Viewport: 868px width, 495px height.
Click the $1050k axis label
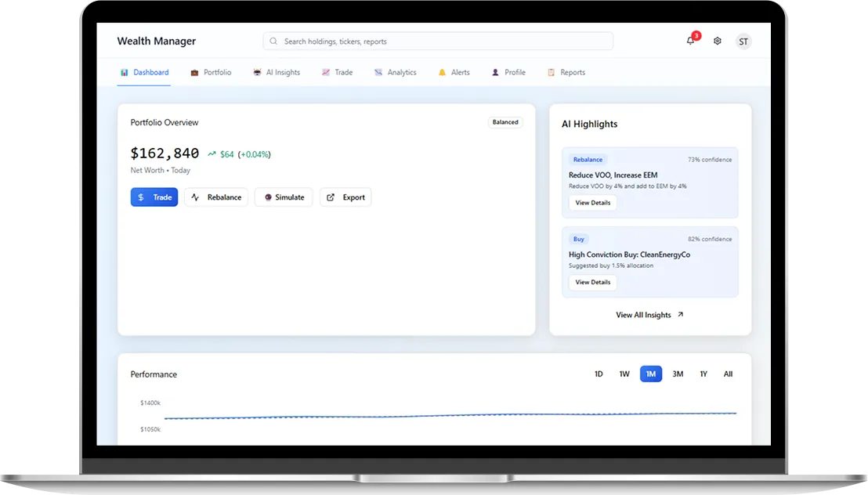click(x=150, y=429)
